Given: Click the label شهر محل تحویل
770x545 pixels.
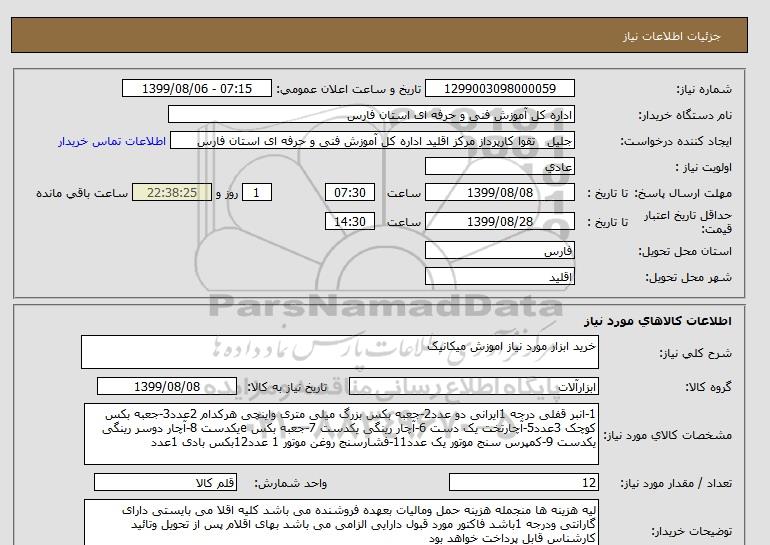Looking at the screenshot, I should tap(688, 277).
